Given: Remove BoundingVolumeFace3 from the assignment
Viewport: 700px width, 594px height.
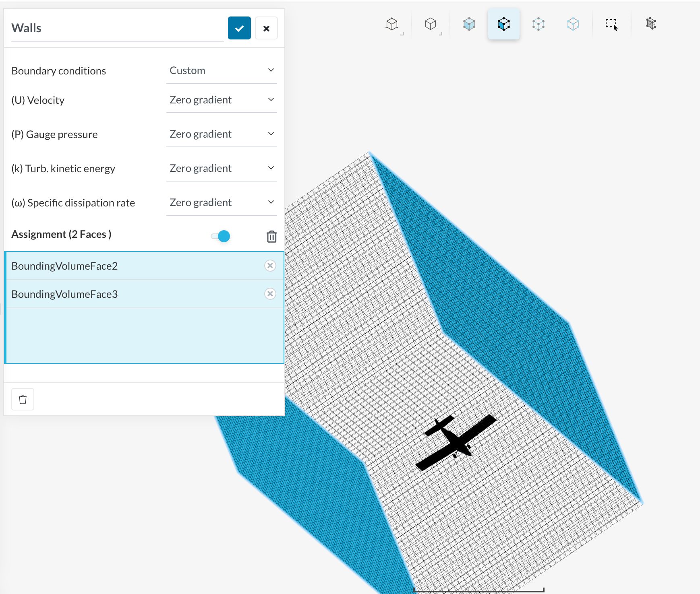Looking at the screenshot, I should 270,294.
